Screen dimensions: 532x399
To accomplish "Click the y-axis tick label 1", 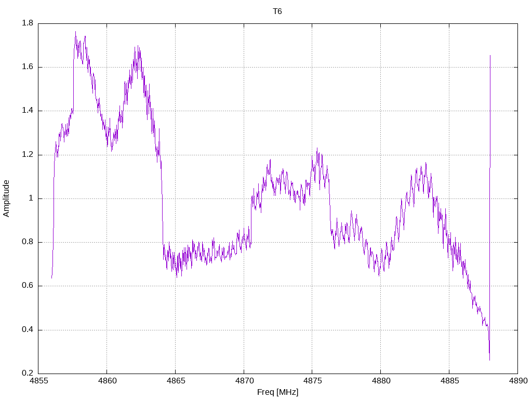I will pyautogui.click(x=31, y=198).
